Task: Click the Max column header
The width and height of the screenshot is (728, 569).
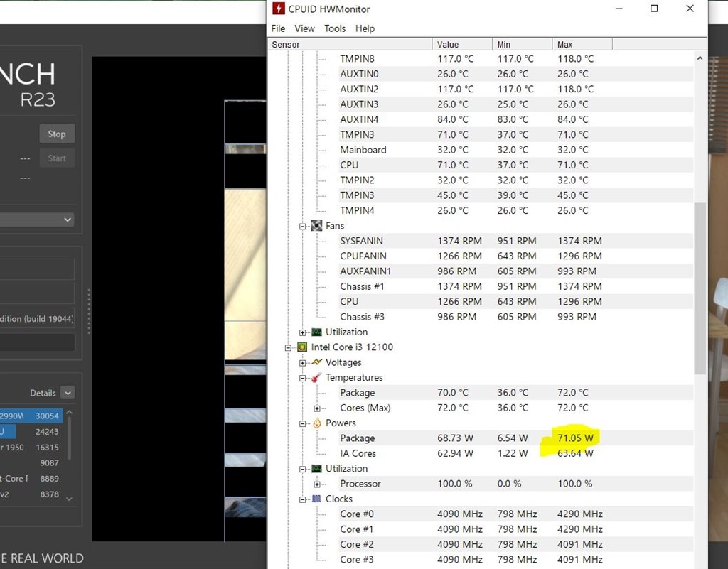Action: [x=583, y=45]
